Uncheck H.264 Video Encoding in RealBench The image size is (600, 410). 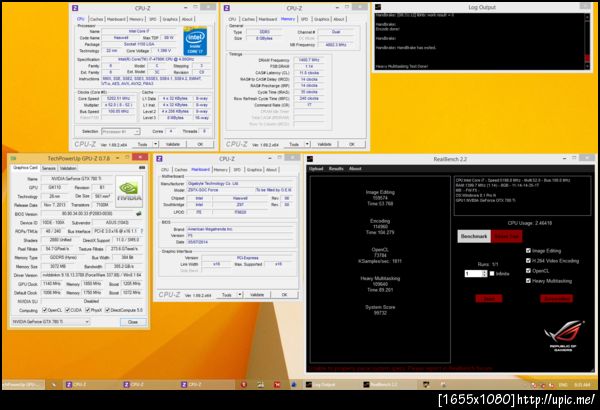tap(528, 260)
